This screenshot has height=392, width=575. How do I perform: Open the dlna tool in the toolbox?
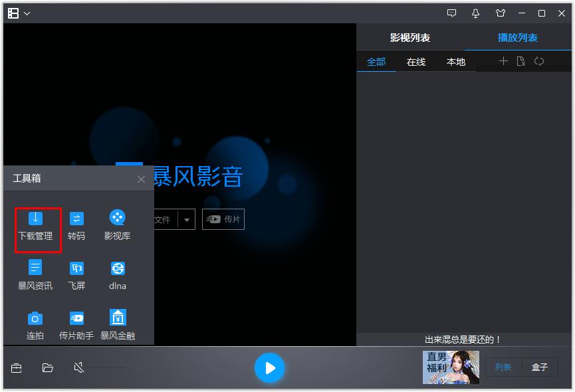[x=116, y=272]
